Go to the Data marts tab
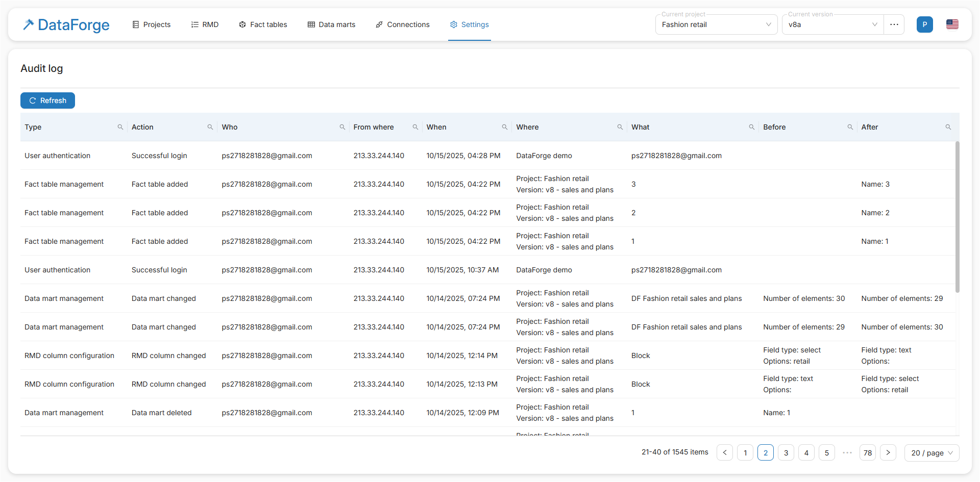This screenshot has height=482, width=980. pyautogui.click(x=331, y=24)
